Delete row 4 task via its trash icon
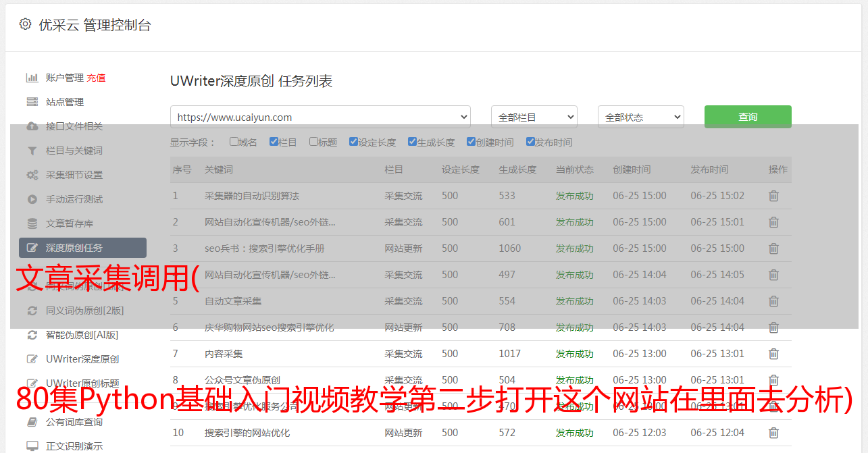868x453 pixels. point(774,275)
